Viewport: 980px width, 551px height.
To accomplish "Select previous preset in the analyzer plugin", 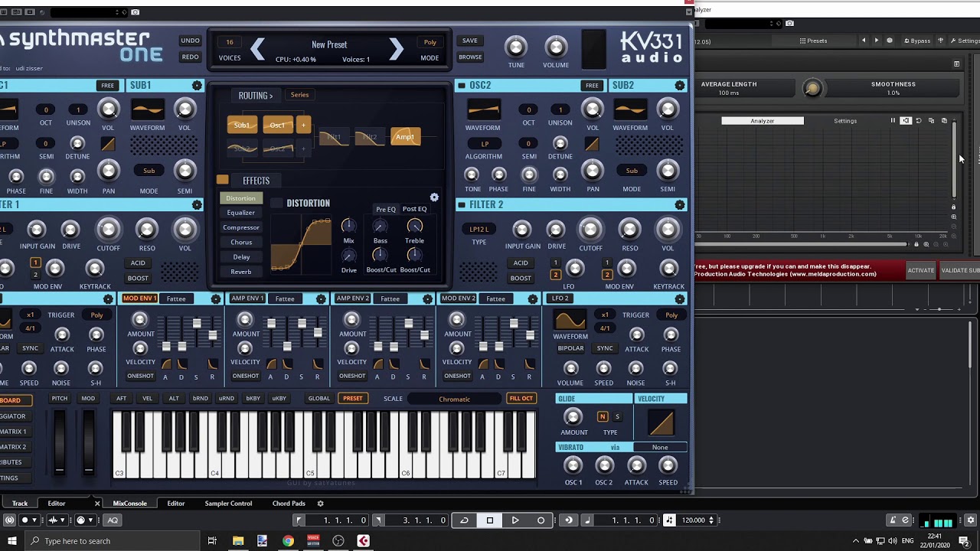I will [x=864, y=41].
